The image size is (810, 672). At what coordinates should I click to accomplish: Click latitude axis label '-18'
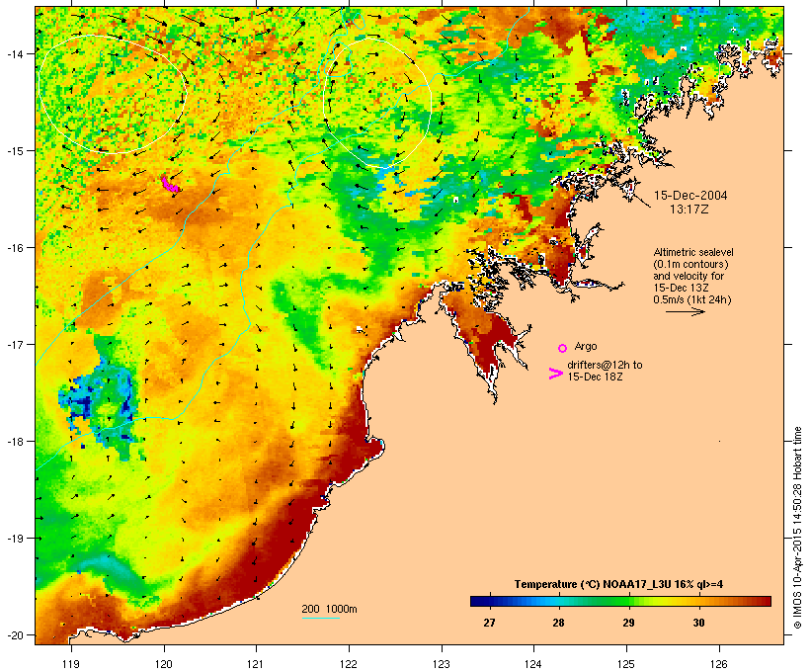click(15, 442)
